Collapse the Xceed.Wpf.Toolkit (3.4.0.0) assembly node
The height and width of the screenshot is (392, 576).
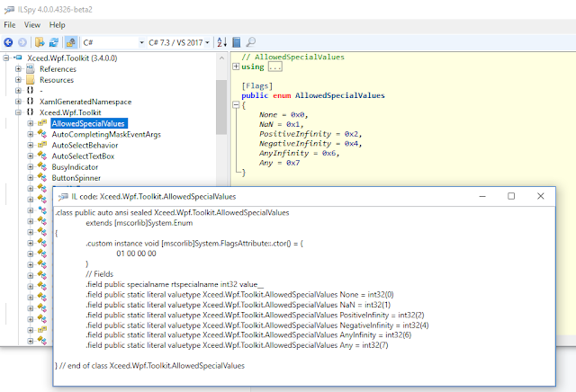pyautogui.click(x=6, y=58)
